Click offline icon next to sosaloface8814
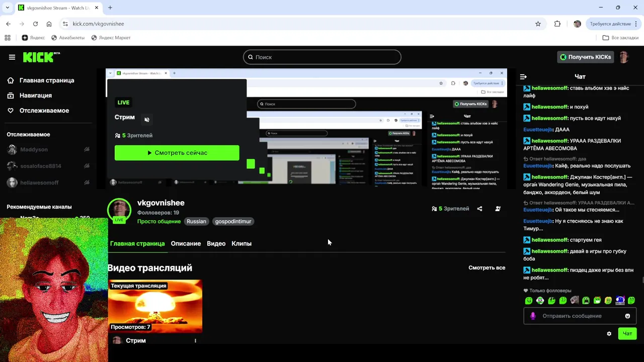Viewport: 644px width, 362px height. click(x=87, y=166)
